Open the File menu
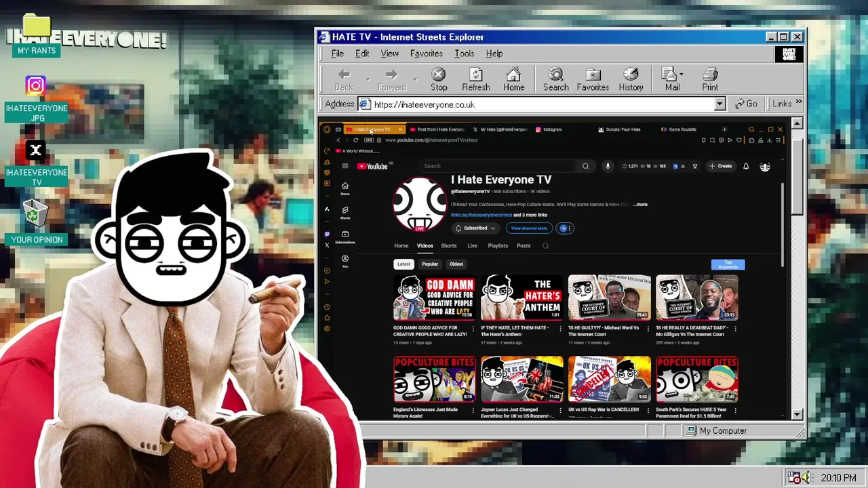 tap(337, 54)
